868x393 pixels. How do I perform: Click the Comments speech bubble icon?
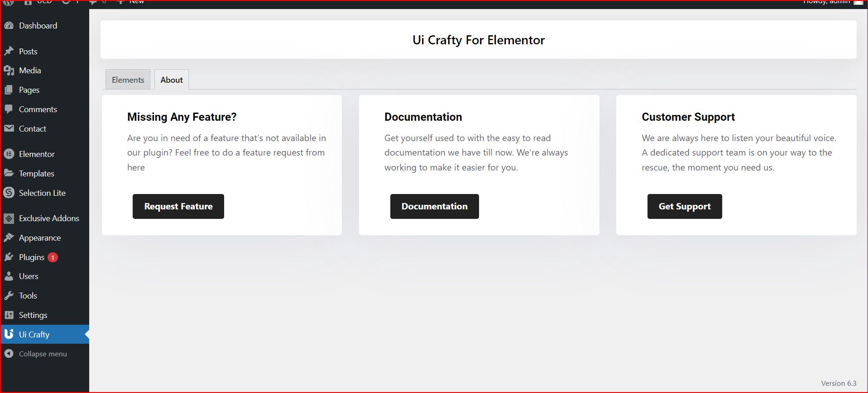tap(9, 109)
